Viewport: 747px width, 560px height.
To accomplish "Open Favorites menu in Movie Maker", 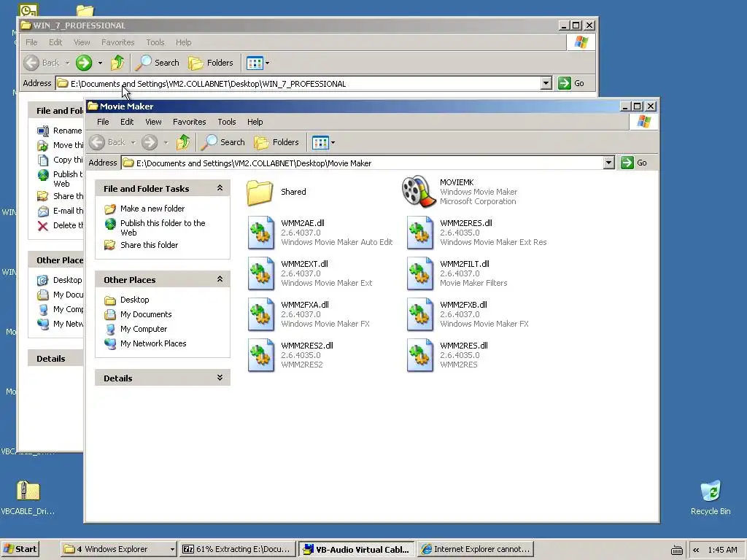I will tap(189, 122).
